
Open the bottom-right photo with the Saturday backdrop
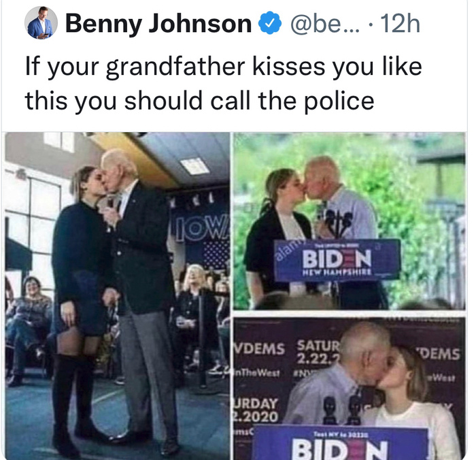(349, 388)
